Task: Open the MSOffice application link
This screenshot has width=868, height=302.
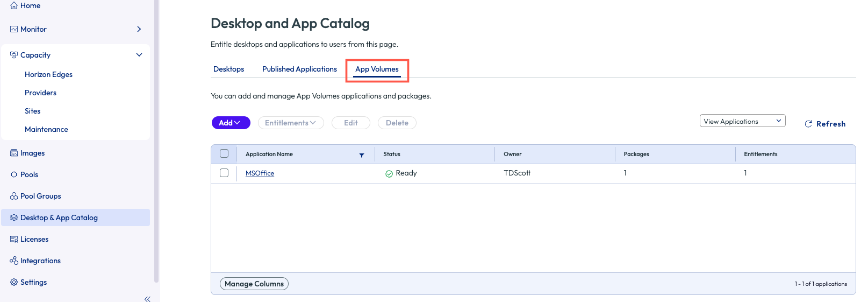Action: tap(260, 173)
